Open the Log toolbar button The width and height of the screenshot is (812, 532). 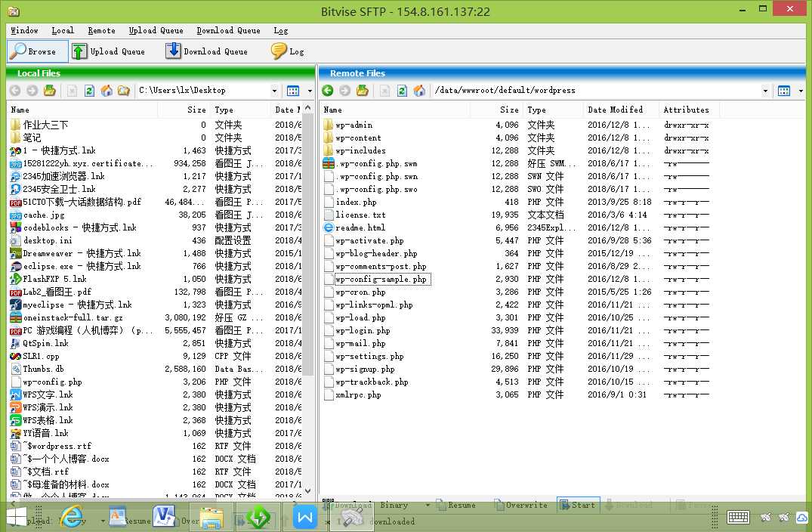288,51
